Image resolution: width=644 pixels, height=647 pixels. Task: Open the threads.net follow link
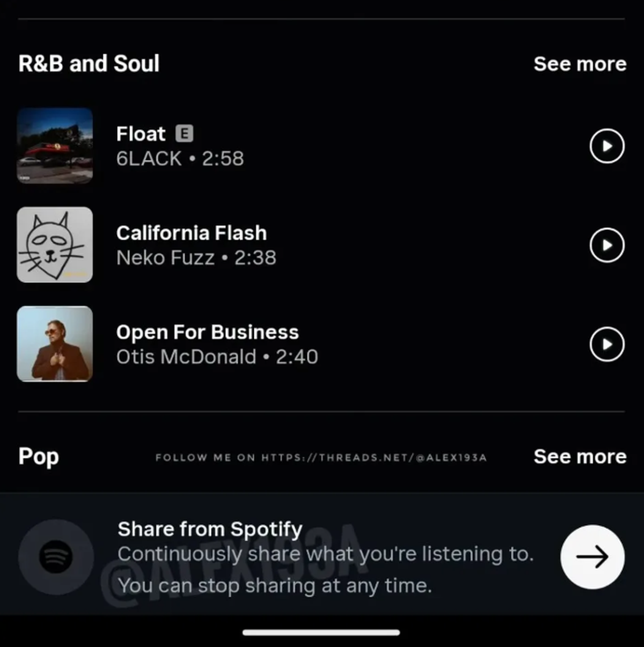(x=321, y=458)
